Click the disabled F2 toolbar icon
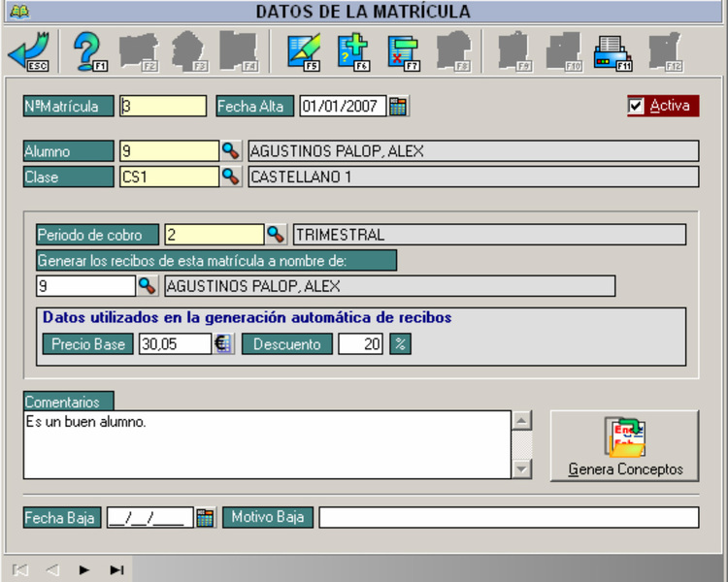728x582 pixels. tap(139, 51)
